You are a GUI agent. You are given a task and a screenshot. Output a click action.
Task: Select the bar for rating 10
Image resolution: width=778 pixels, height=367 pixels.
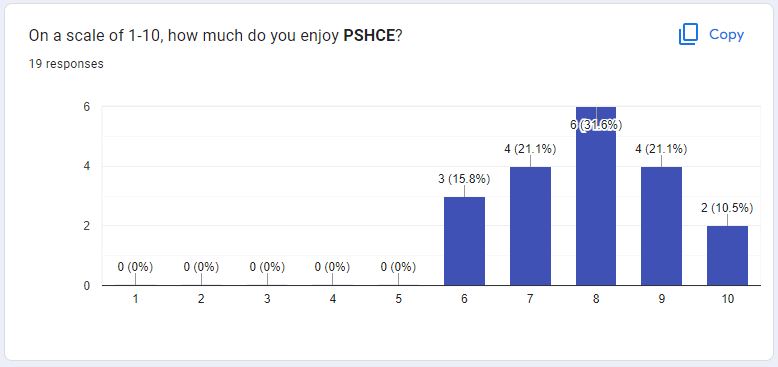(727, 256)
